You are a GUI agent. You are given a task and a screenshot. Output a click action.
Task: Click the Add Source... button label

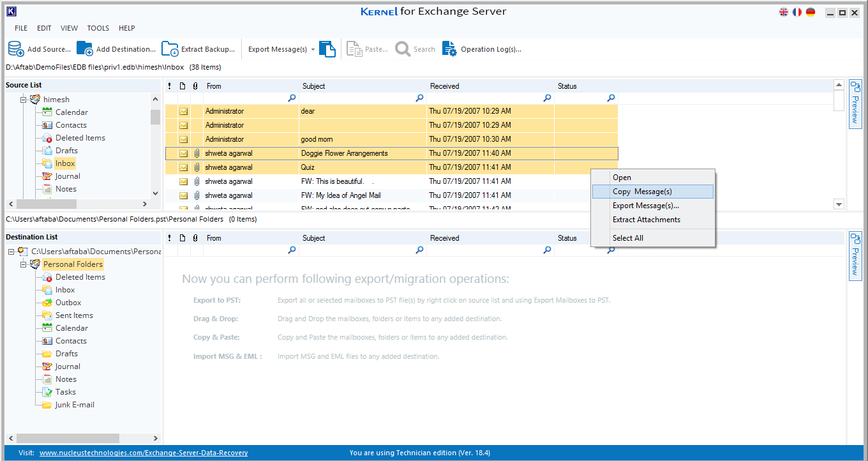point(49,49)
